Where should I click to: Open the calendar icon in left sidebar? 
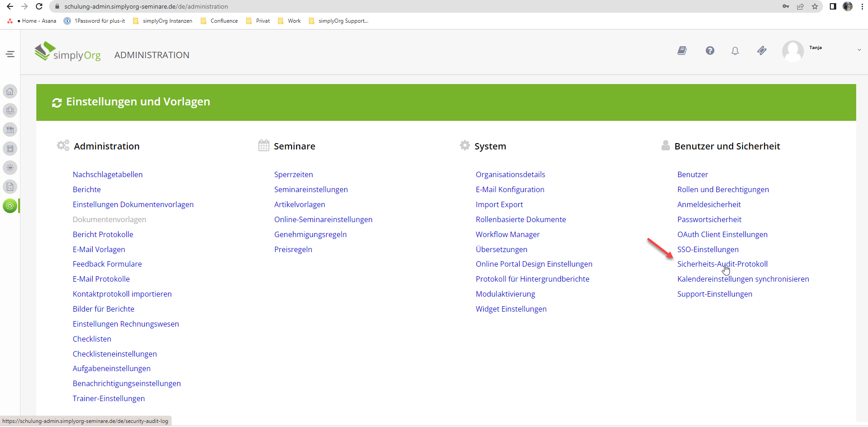(x=10, y=149)
